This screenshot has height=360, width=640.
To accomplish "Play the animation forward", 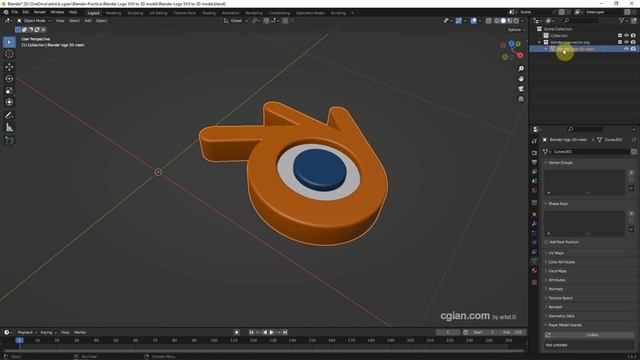I will click(x=272, y=332).
